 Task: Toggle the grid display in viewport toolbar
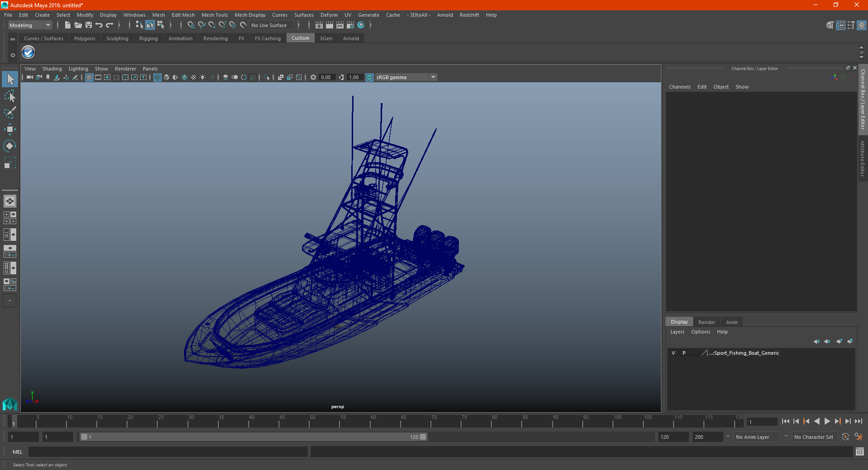click(89, 77)
